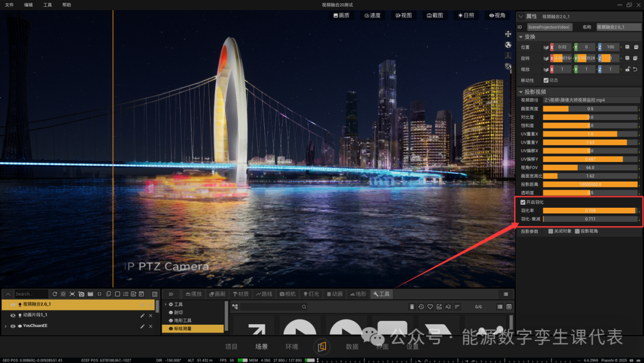Click the globe icon in the viewport
644x363 pixels.
click(508, 45)
